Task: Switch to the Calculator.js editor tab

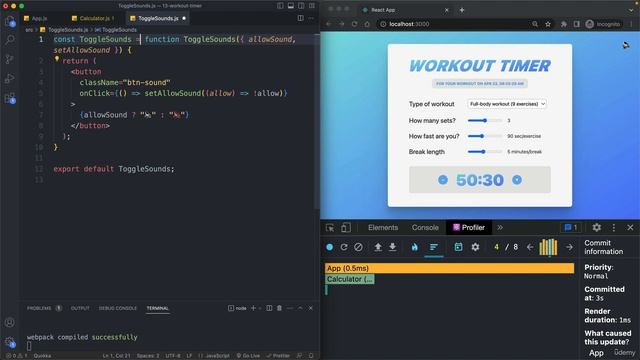Action: (x=92, y=18)
